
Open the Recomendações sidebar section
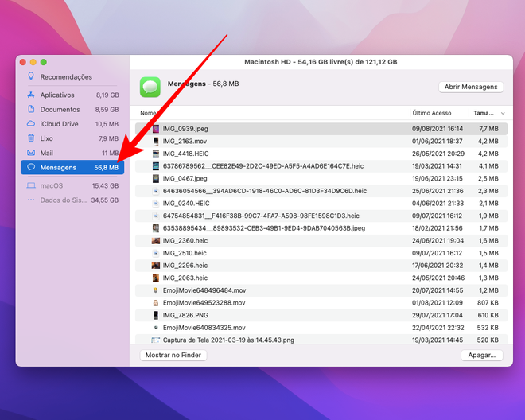[x=72, y=76]
